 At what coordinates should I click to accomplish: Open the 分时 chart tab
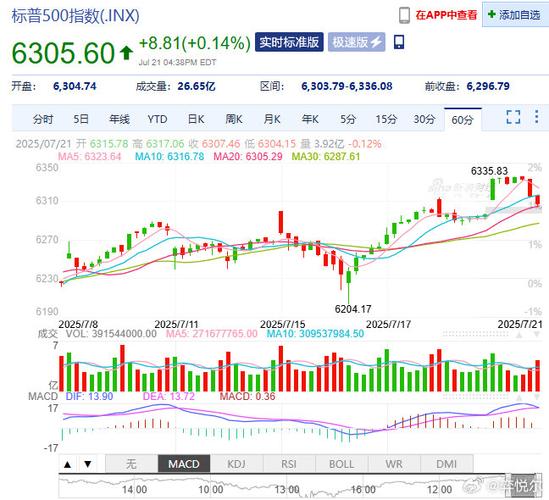[x=43, y=119]
